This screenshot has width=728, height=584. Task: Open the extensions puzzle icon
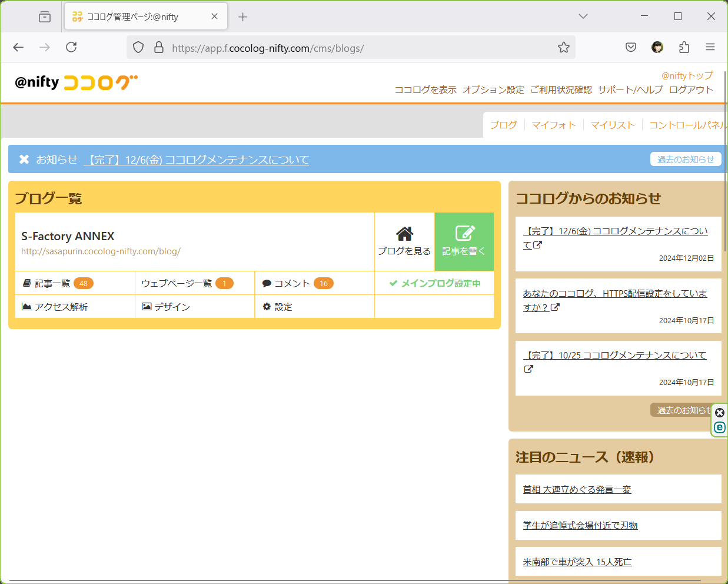(x=684, y=47)
